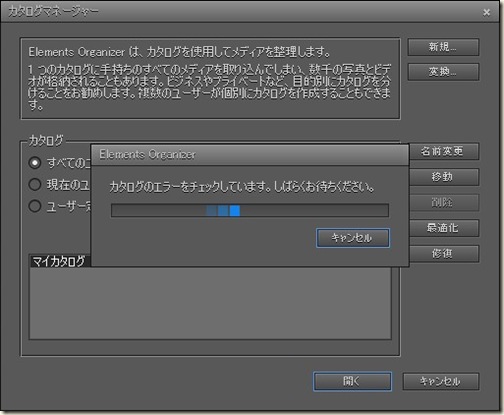Select the 現在のユ radio button option
The image size is (504, 415).
(x=35, y=184)
